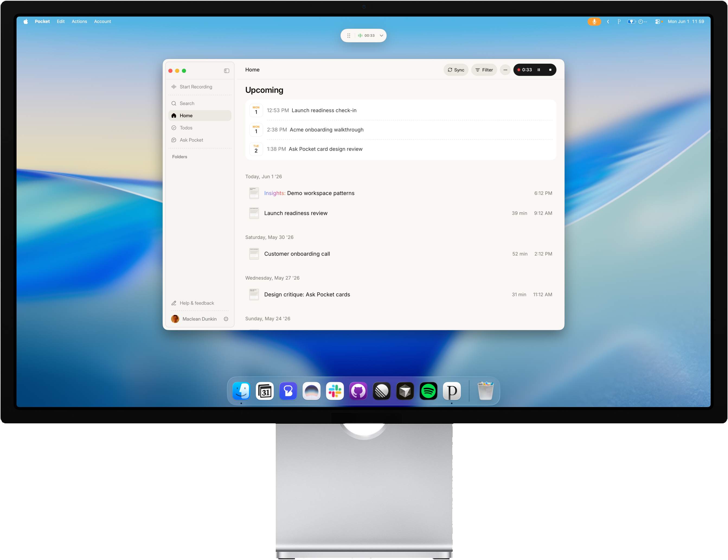Open the Account menu
The height and width of the screenshot is (560, 728).
102,21
